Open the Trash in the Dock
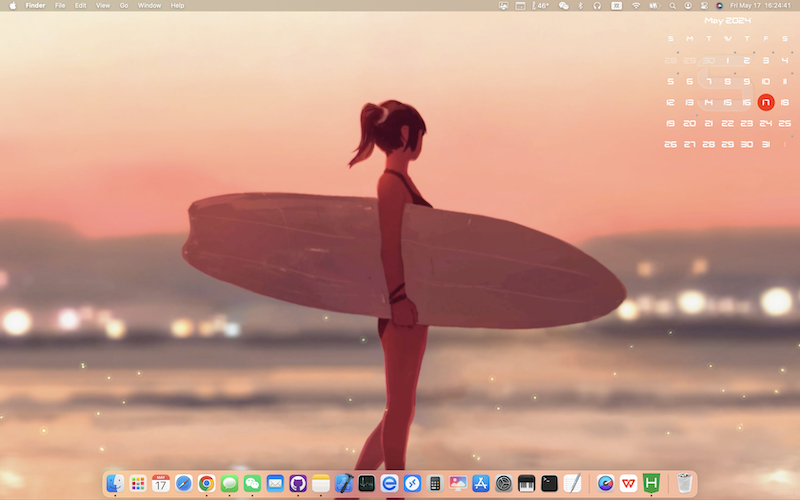Viewport: 800px width, 500px height. click(x=685, y=483)
